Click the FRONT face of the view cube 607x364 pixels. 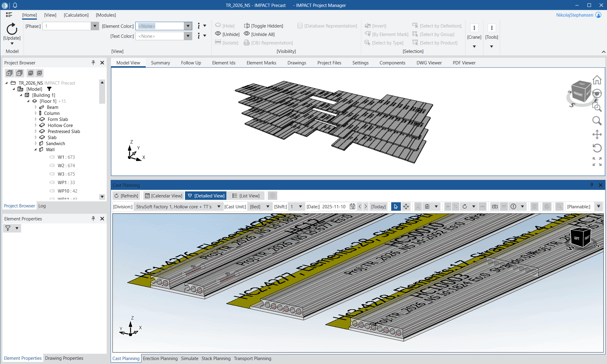578,94
